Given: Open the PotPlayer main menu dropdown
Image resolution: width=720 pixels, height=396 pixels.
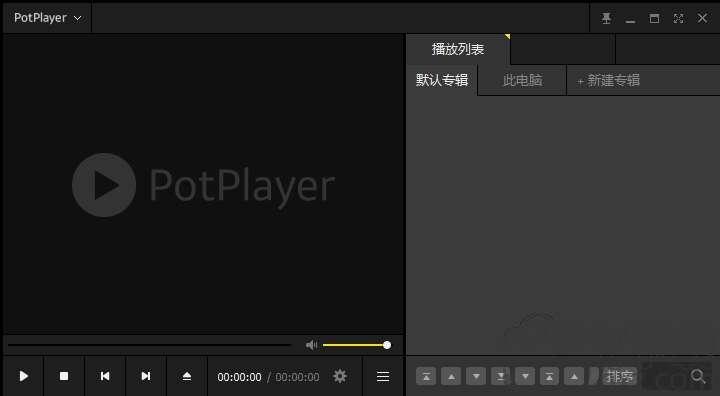Looking at the screenshot, I should point(47,18).
